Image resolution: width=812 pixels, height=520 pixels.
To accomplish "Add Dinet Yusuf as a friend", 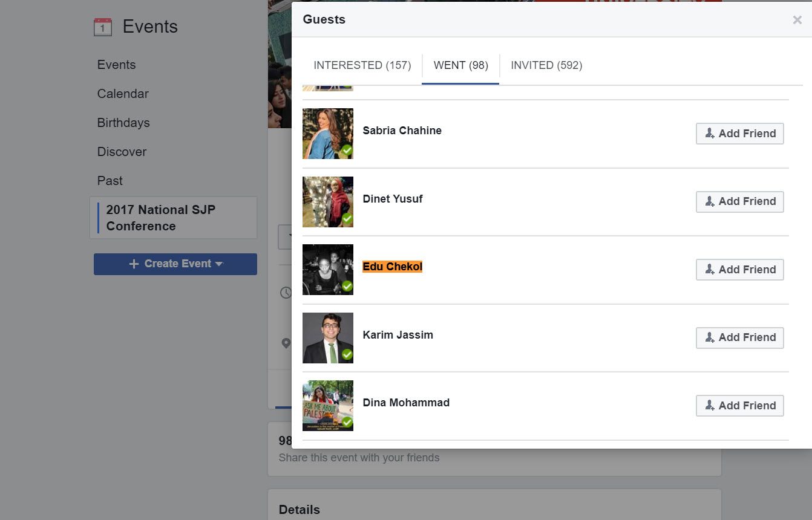I will pos(739,201).
